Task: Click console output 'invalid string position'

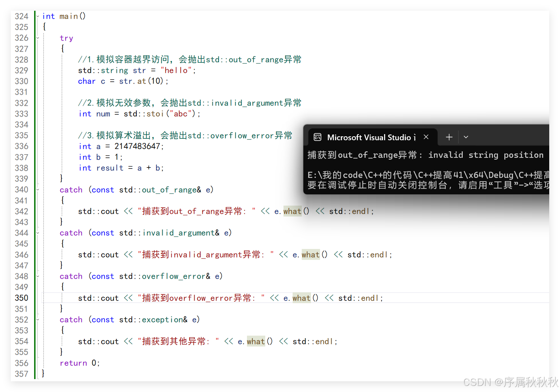Action: [486, 155]
